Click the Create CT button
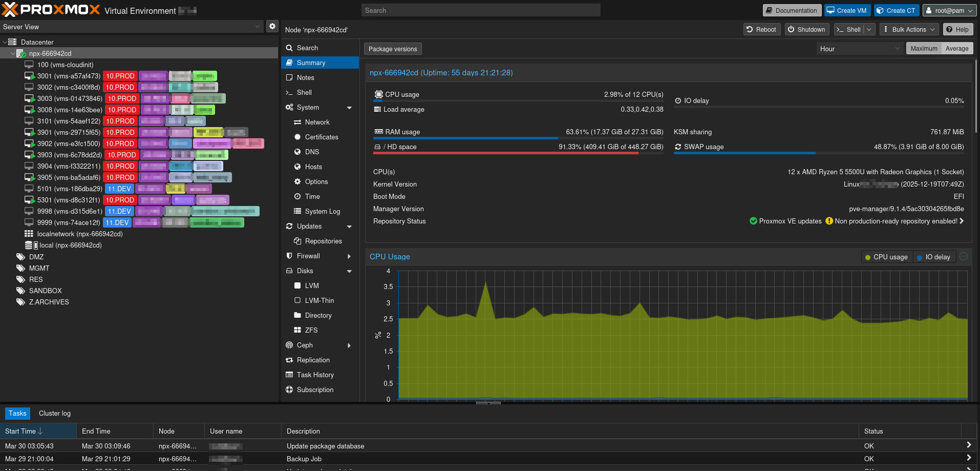This screenshot has width=980, height=471. point(897,10)
